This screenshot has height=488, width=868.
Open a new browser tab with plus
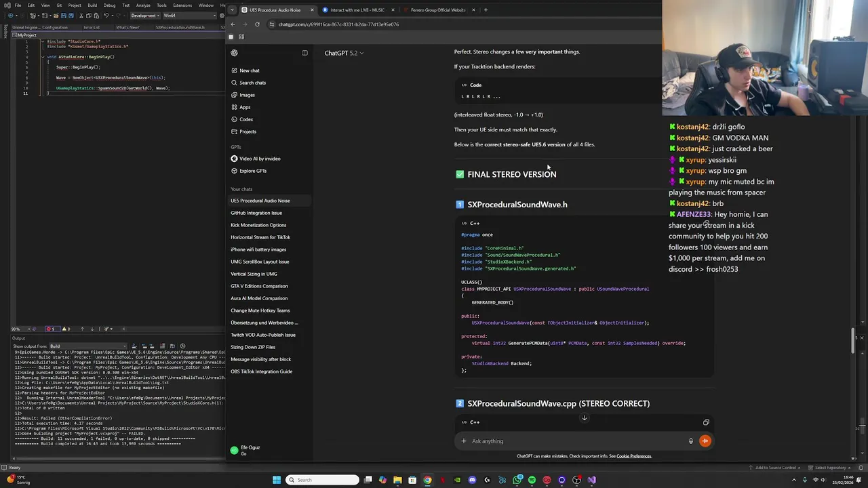[486, 10]
